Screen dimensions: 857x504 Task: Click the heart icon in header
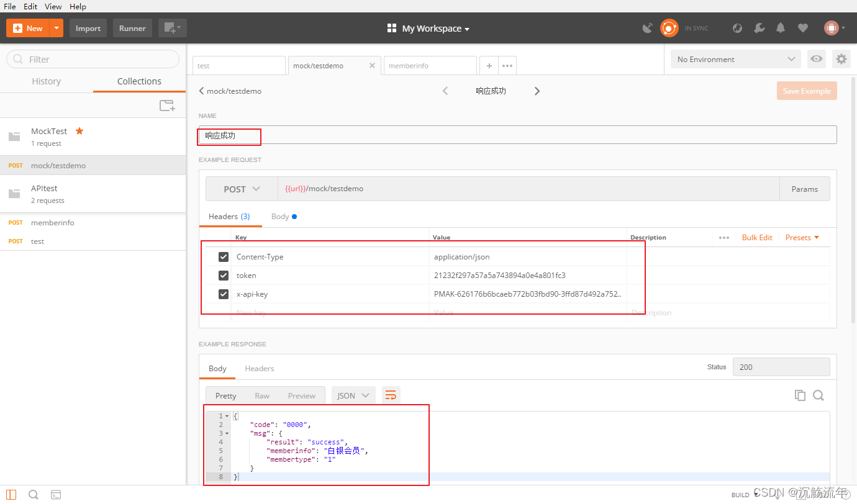[802, 28]
